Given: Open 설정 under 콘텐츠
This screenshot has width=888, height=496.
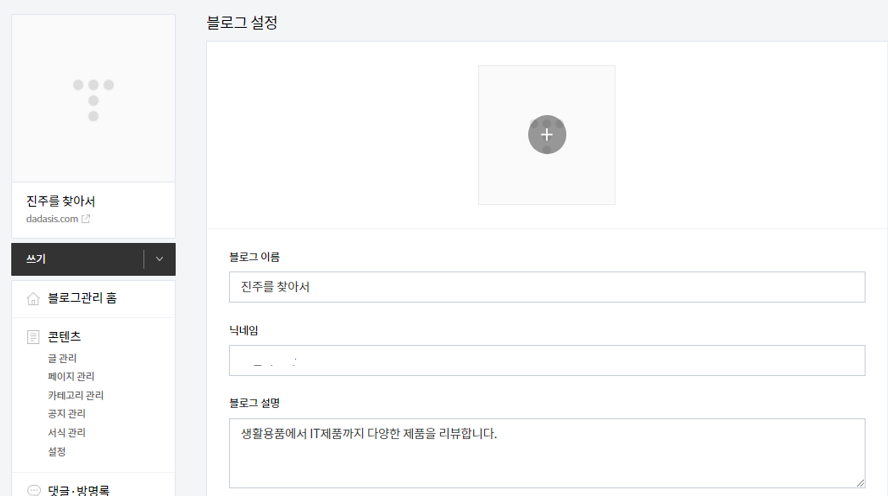Looking at the screenshot, I should point(57,452).
